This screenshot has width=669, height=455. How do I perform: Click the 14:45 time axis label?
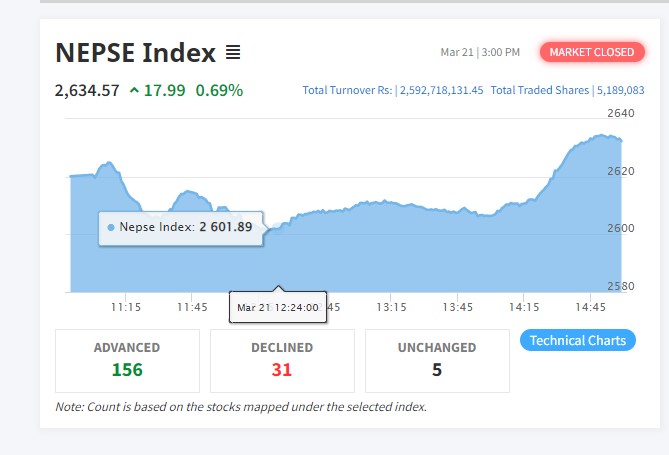(590, 307)
